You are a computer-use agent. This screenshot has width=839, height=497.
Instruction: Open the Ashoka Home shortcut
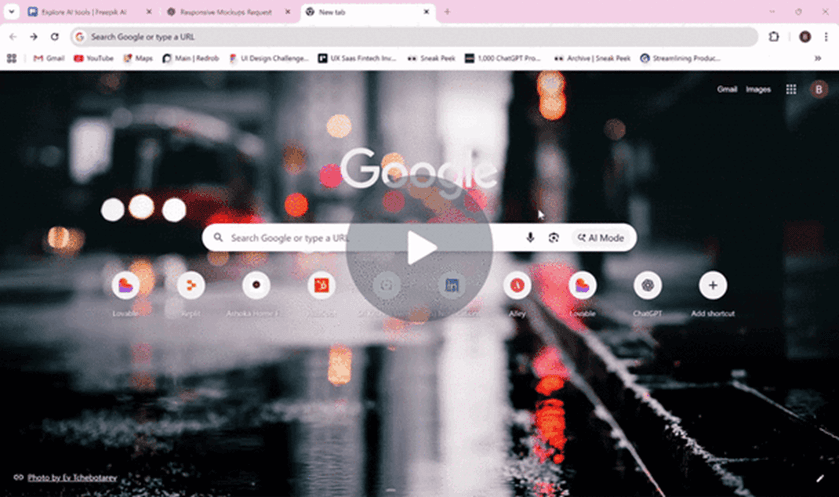256,285
